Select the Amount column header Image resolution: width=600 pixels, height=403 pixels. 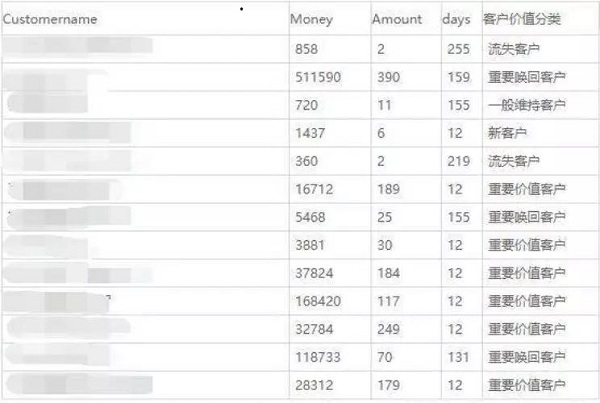397,20
